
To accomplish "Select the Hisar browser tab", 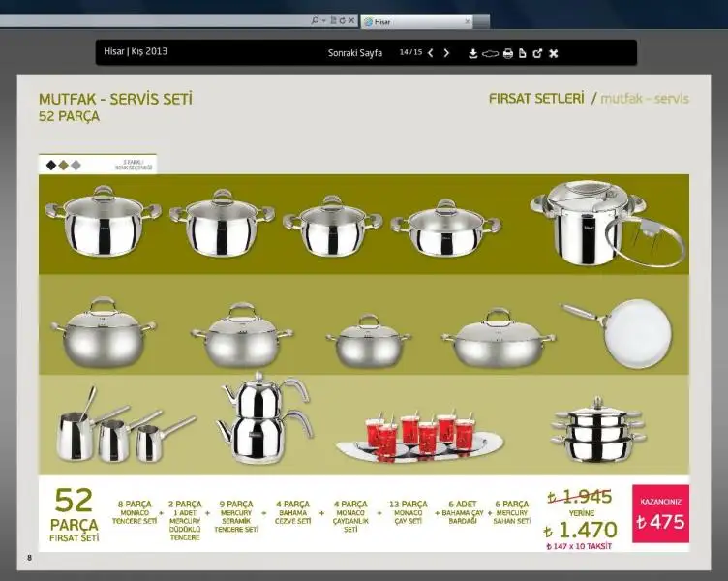I will [415, 22].
